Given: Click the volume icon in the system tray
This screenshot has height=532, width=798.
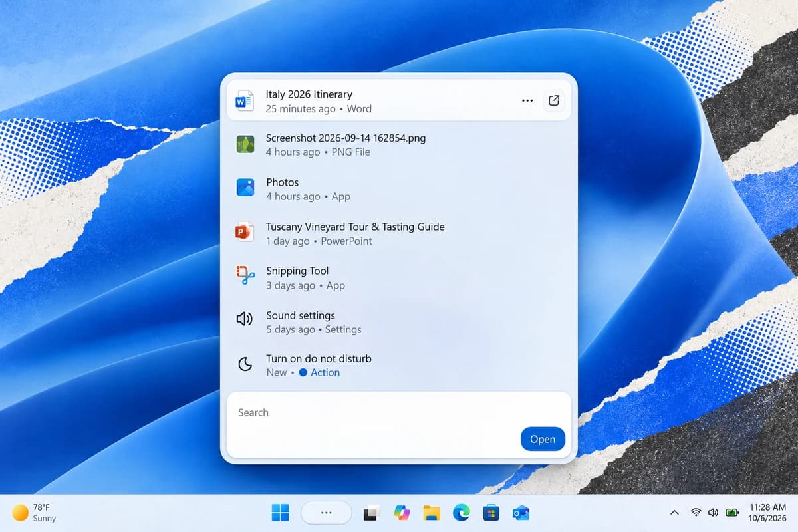Looking at the screenshot, I should 713,513.
